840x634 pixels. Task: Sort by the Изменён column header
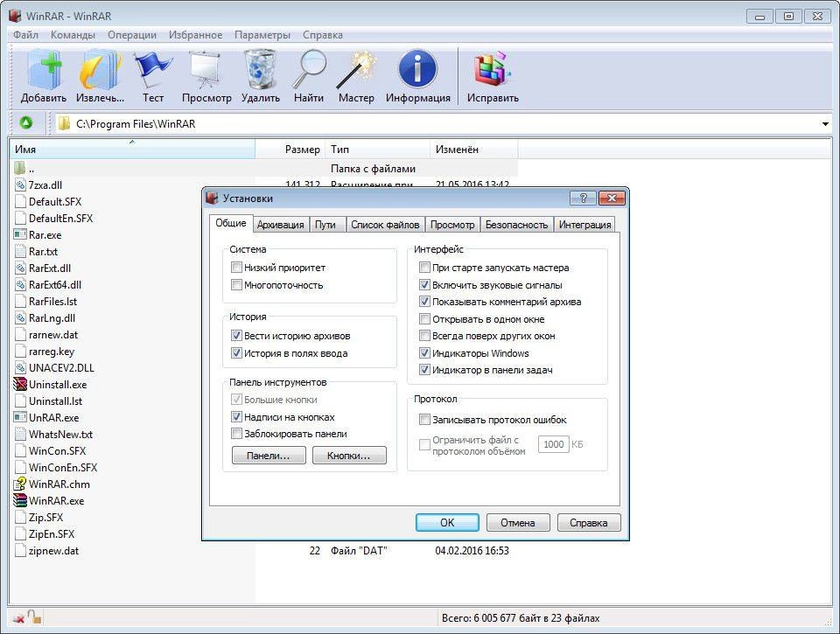pos(474,149)
